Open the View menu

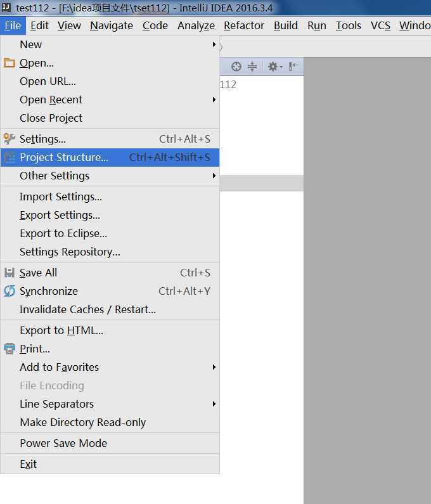(69, 25)
